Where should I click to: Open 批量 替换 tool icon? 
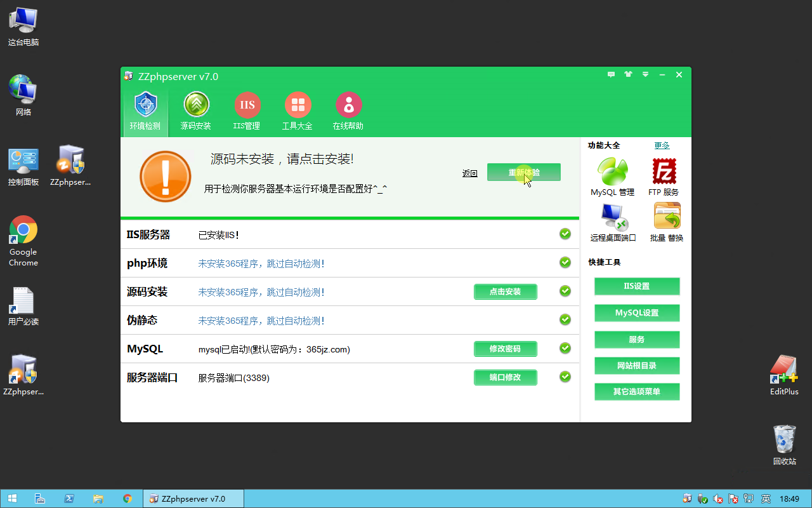(x=667, y=222)
